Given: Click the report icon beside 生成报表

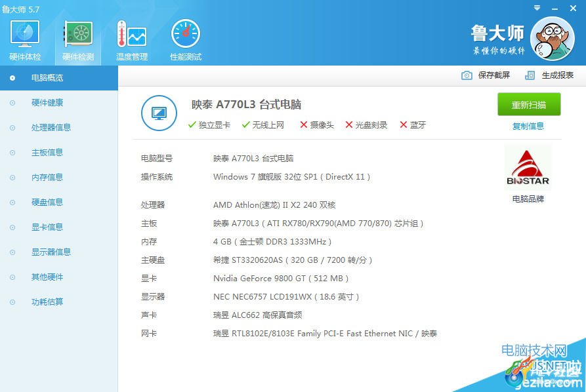Looking at the screenshot, I should (530, 75).
